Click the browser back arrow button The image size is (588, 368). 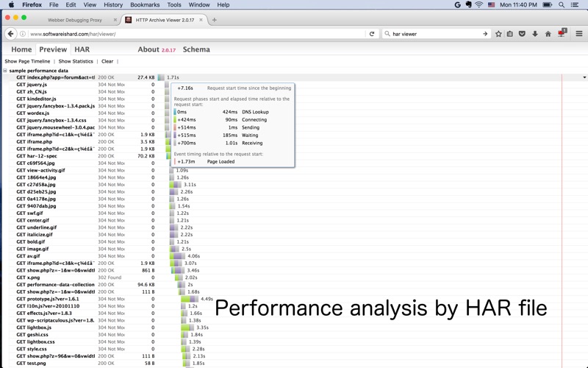coord(10,34)
